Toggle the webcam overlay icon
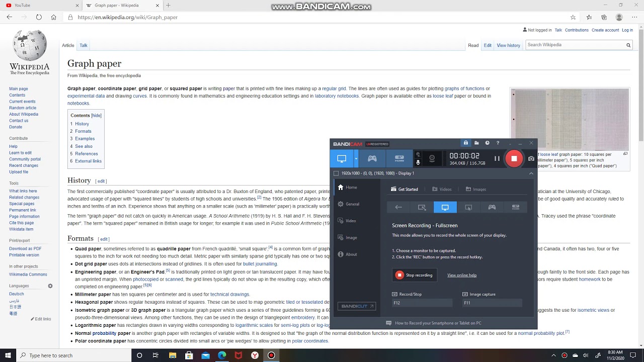644x362 pixels. [x=432, y=159]
